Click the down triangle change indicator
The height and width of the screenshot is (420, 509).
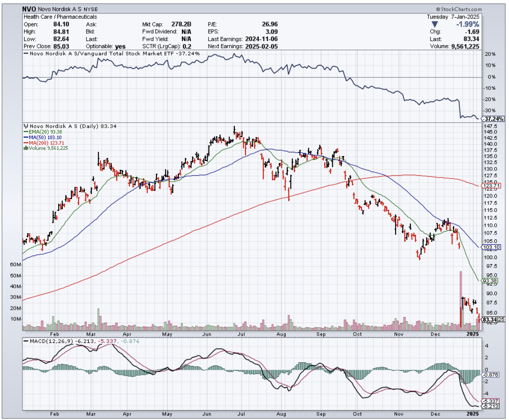(435, 25)
